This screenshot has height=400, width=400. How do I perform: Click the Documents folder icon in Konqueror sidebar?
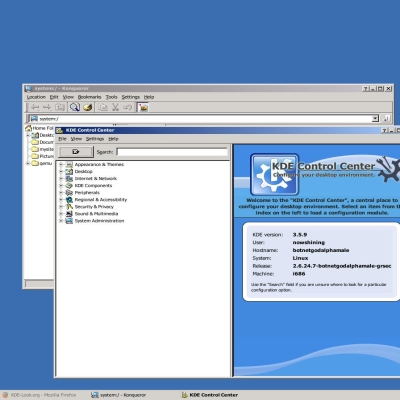[35, 142]
